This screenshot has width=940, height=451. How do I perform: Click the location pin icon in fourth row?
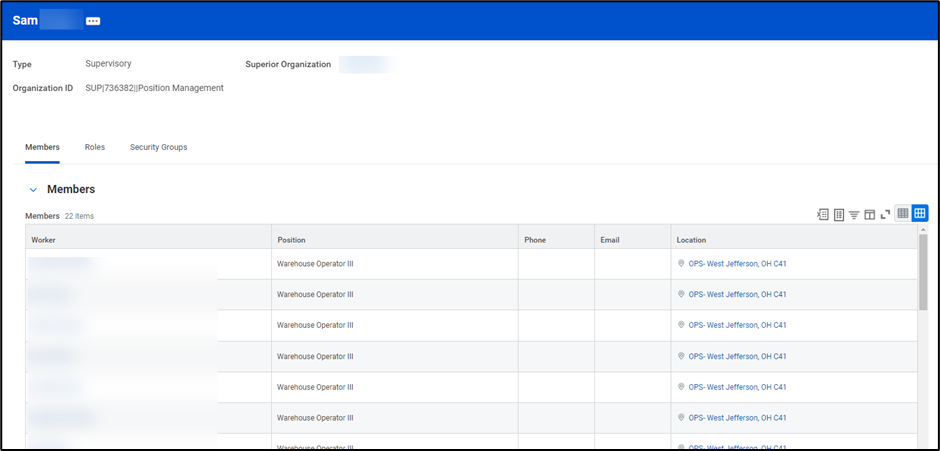click(681, 356)
